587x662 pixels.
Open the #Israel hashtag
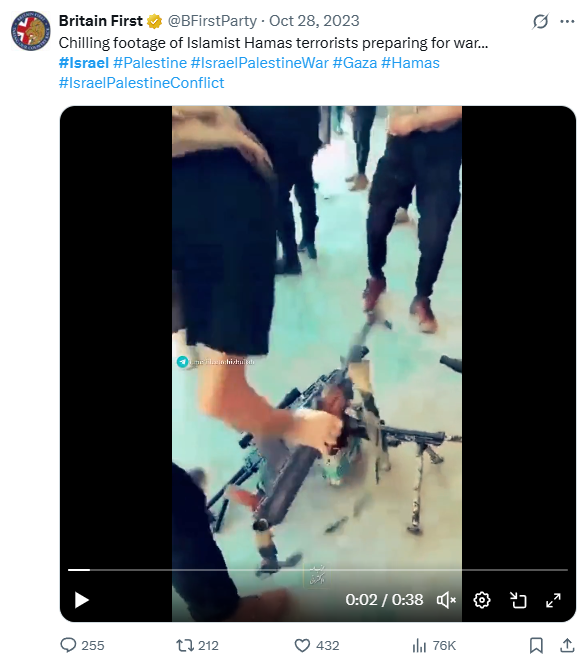click(x=84, y=63)
